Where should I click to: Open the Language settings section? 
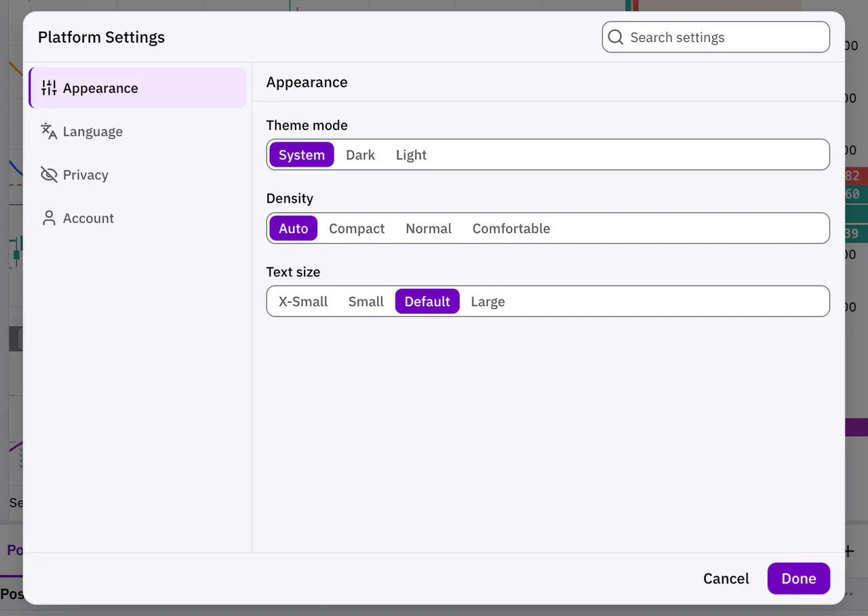[x=138, y=131]
